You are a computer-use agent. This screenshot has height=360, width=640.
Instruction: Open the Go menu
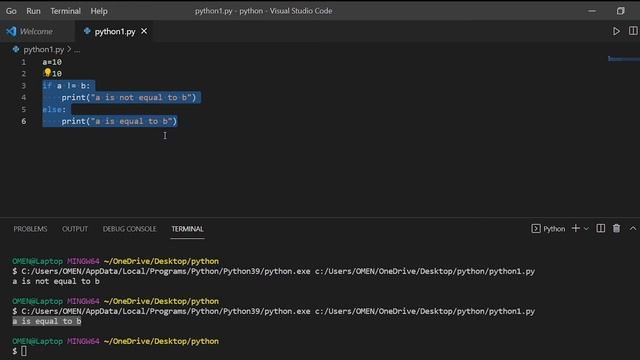pyautogui.click(x=11, y=11)
